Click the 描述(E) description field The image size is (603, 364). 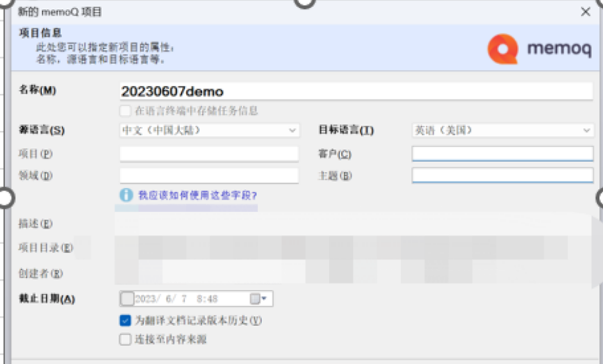[354, 224]
